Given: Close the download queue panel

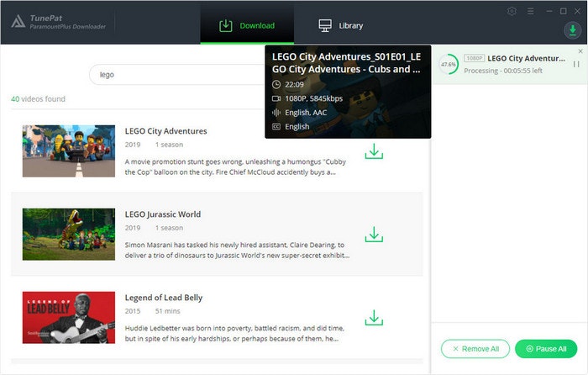Looking at the screenshot, I should 580,51.
